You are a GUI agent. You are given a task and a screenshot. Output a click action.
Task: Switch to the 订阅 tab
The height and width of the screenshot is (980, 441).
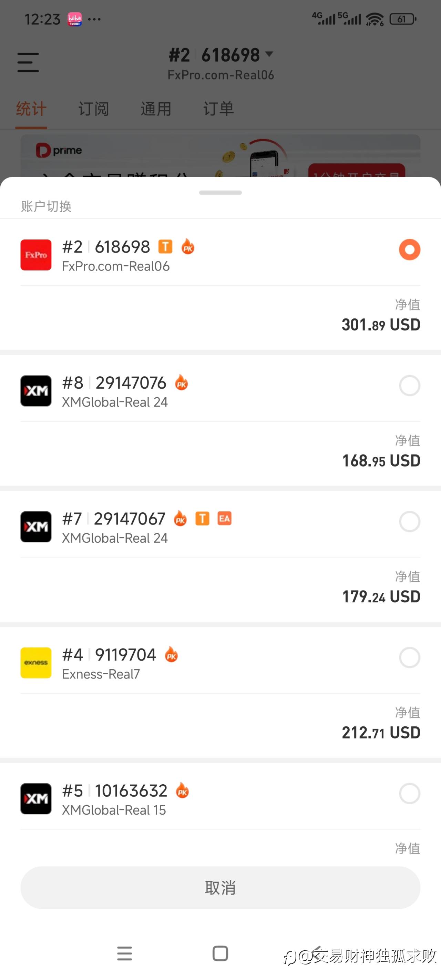pos(94,109)
